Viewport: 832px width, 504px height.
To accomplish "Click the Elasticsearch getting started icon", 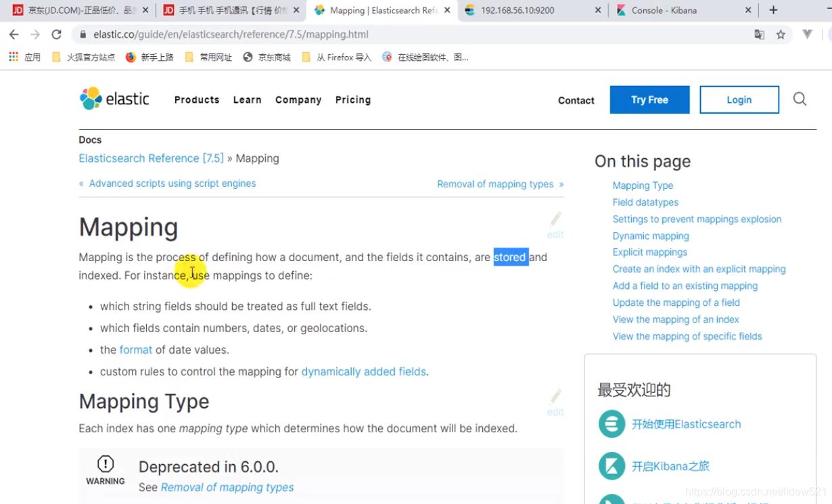I will pyautogui.click(x=611, y=424).
